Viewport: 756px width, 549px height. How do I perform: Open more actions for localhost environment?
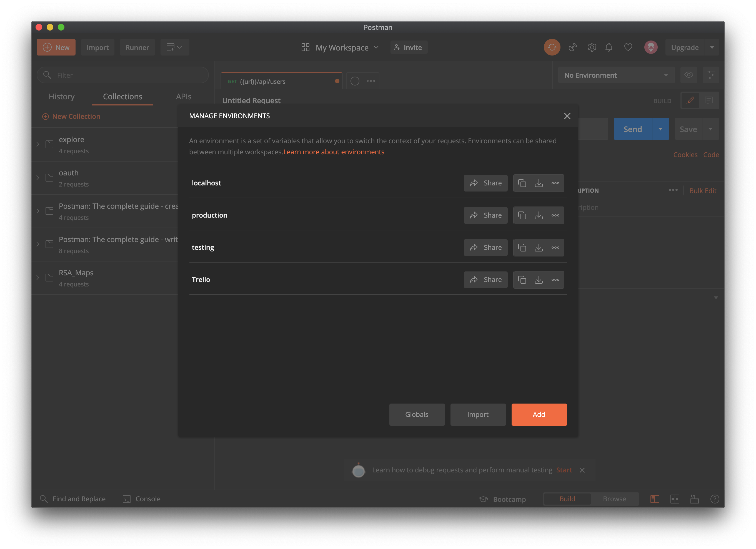click(x=555, y=183)
